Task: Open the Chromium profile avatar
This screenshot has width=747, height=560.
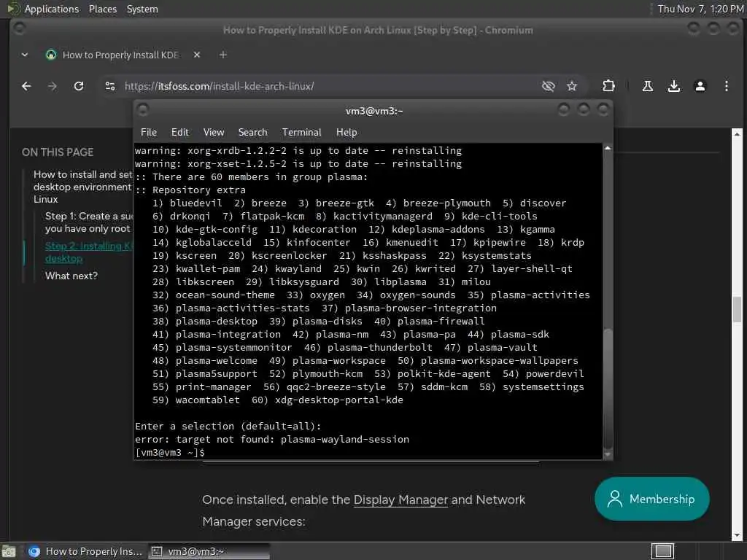Action: coord(700,86)
